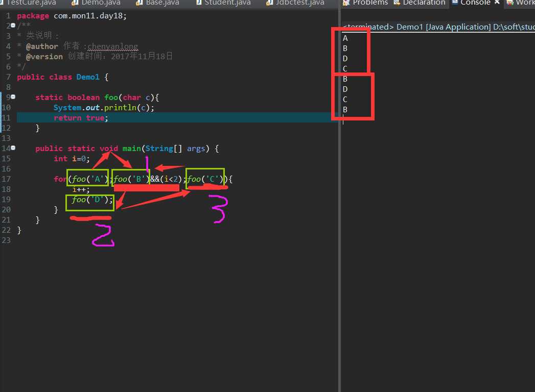The width and height of the screenshot is (535, 392).
Task: Click the terminated Demo1 Java Application label
Action: pyautogui.click(x=438, y=27)
